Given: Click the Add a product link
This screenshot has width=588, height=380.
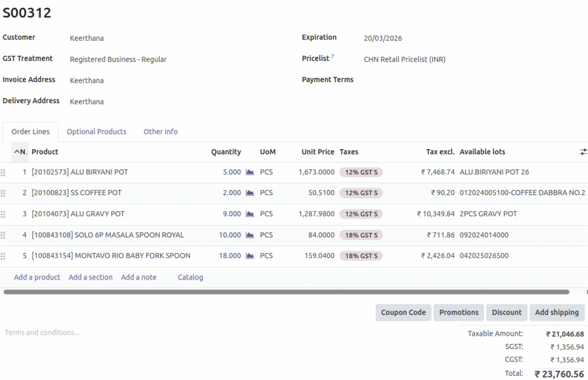Looking at the screenshot, I should [37, 277].
